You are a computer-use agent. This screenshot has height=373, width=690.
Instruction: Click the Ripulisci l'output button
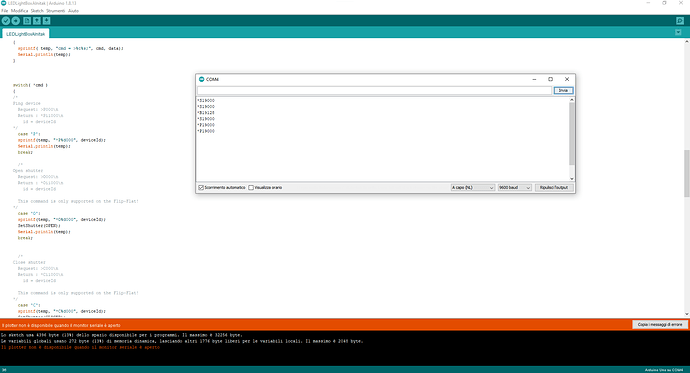pyautogui.click(x=554, y=187)
